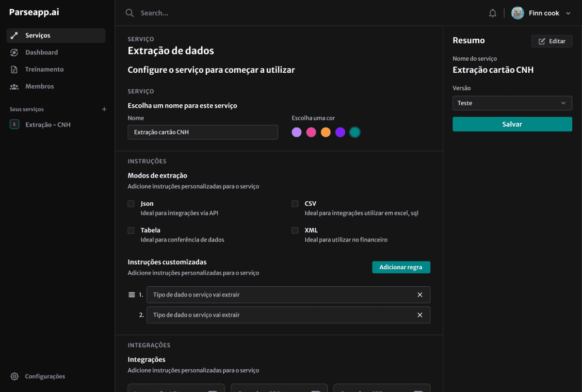Open the Configurações gear icon
Image resolution: width=582 pixels, height=392 pixels.
coord(14,376)
